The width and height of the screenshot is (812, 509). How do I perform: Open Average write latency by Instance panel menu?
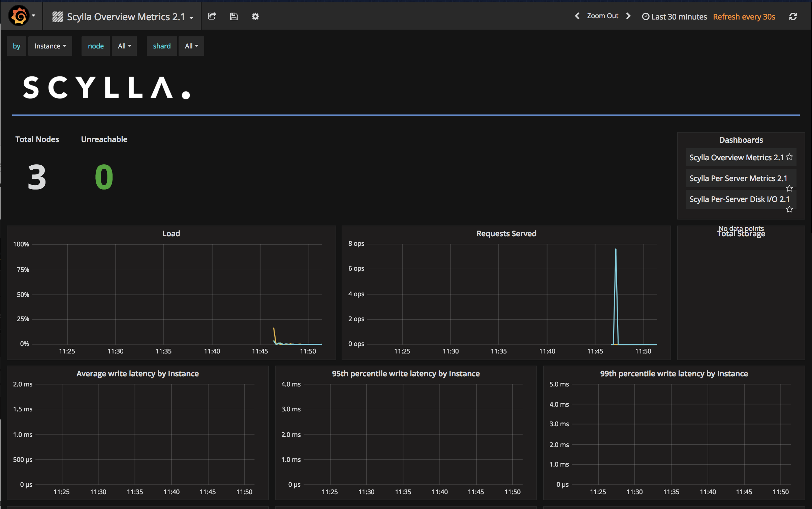pyautogui.click(x=137, y=374)
